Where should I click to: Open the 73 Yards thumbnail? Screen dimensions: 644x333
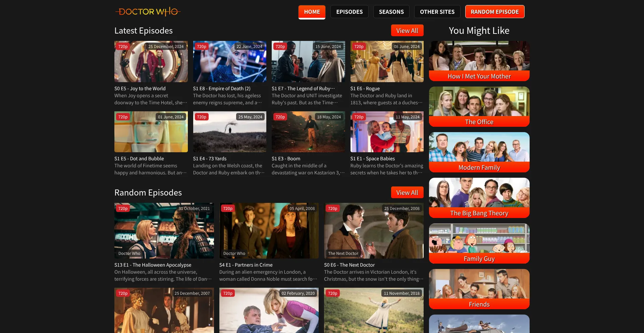click(230, 132)
